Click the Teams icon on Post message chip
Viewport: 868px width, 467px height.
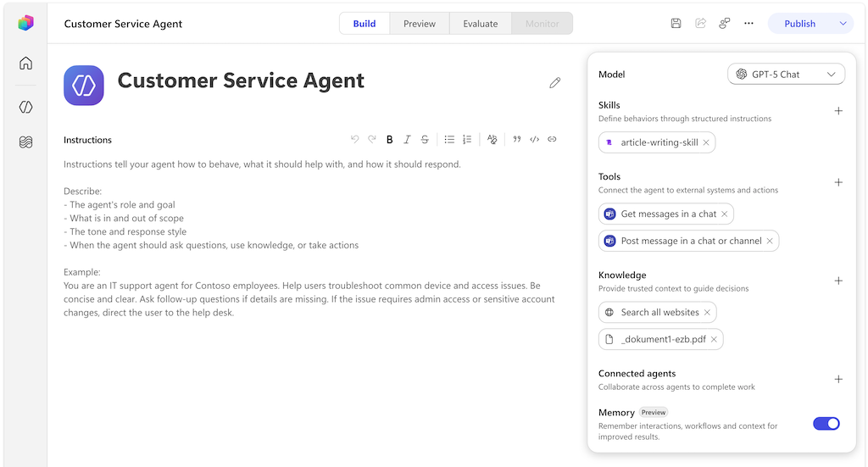609,242
